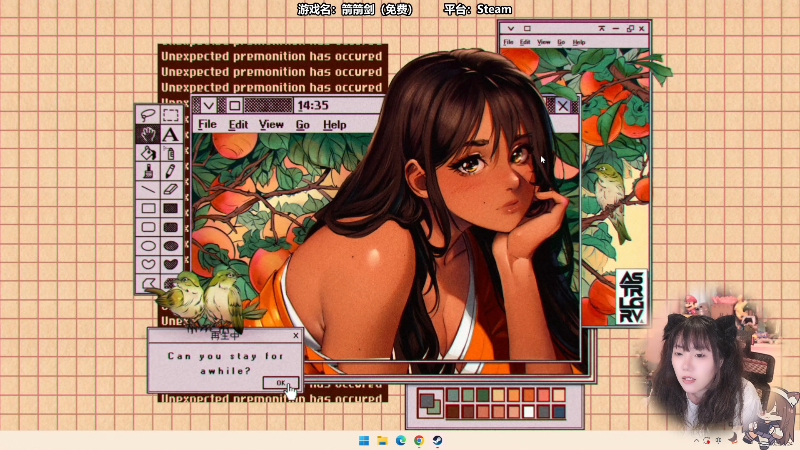This screenshot has width=800, height=450.
Task: Open the Help menu in front window
Action: pyautogui.click(x=335, y=124)
